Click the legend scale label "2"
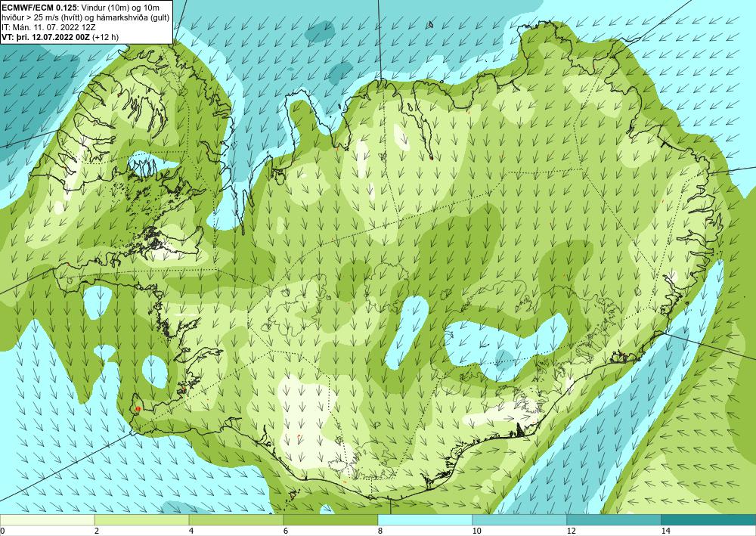 (97, 531)
